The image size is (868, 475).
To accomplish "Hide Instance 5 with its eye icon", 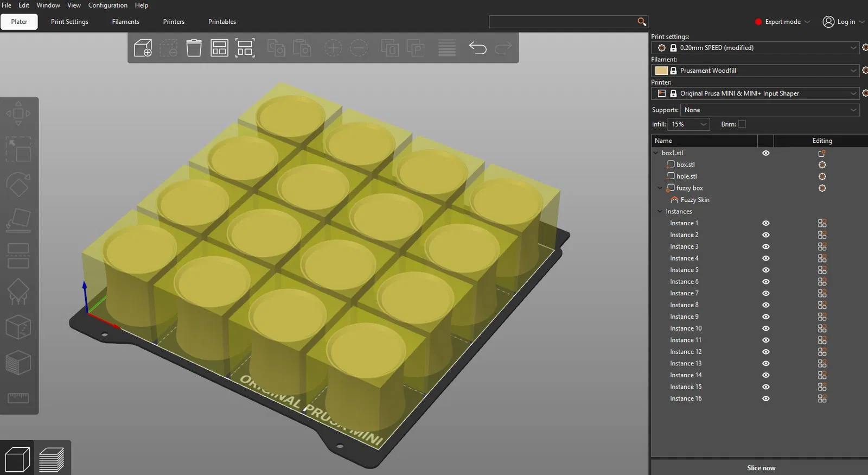I will [x=765, y=270].
